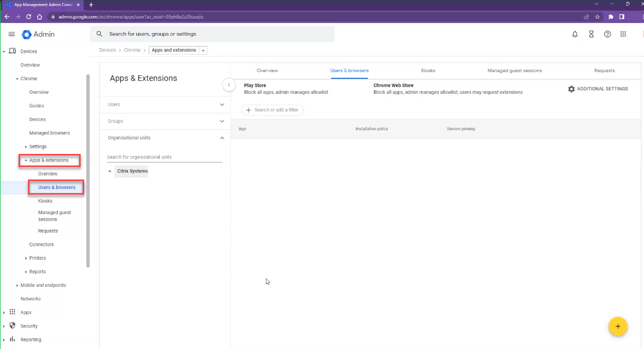Switch to the Managed guest sessions tab

click(514, 71)
